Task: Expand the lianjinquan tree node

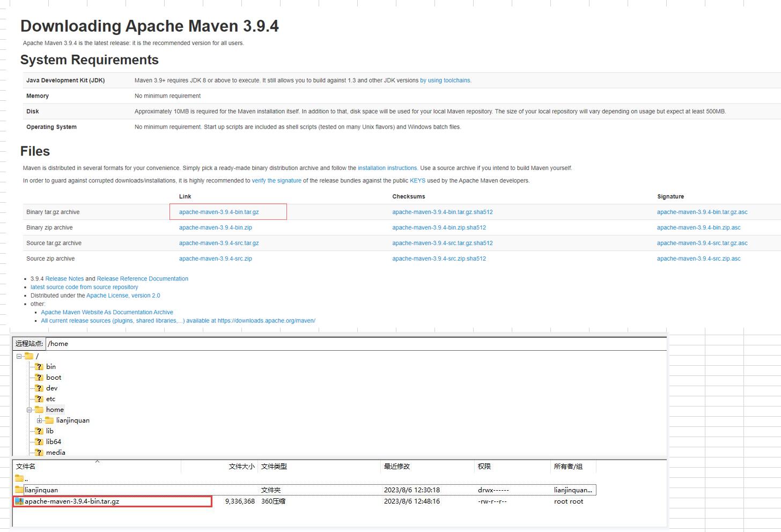Action: [x=39, y=420]
